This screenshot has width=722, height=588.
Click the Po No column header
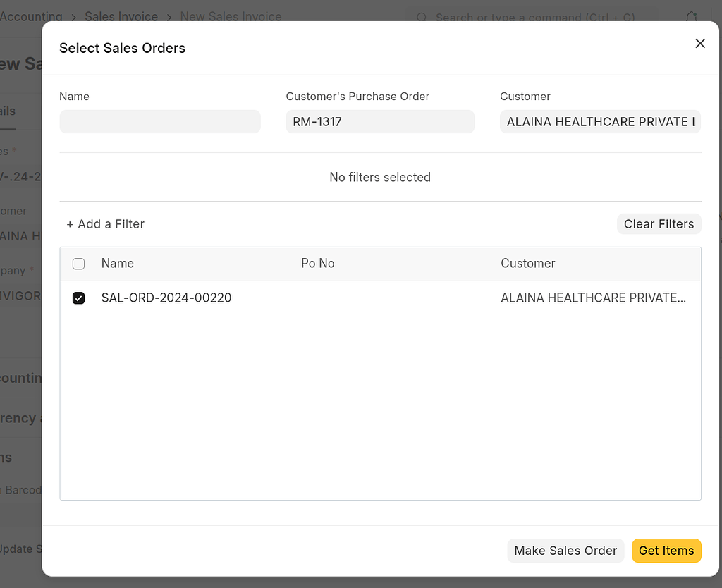pyautogui.click(x=317, y=263)
